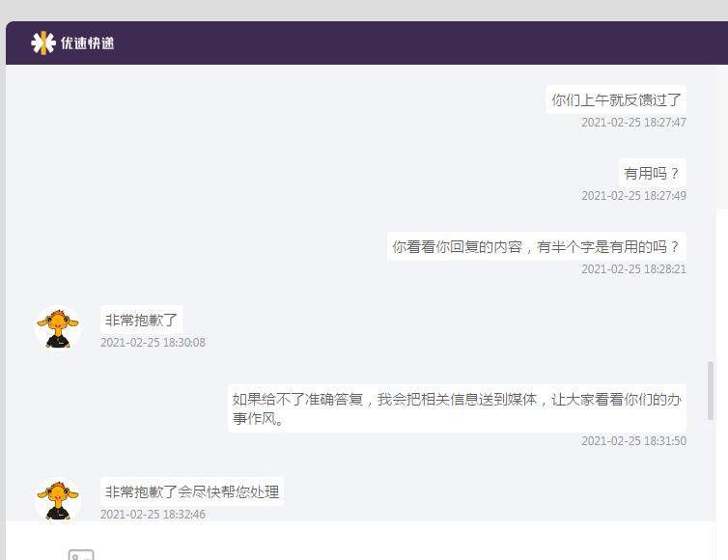Click the agent avatar beside 非常抱歉了会尽快帮您处理
This screenshot has width=728, height=560.
click(58, 499)
